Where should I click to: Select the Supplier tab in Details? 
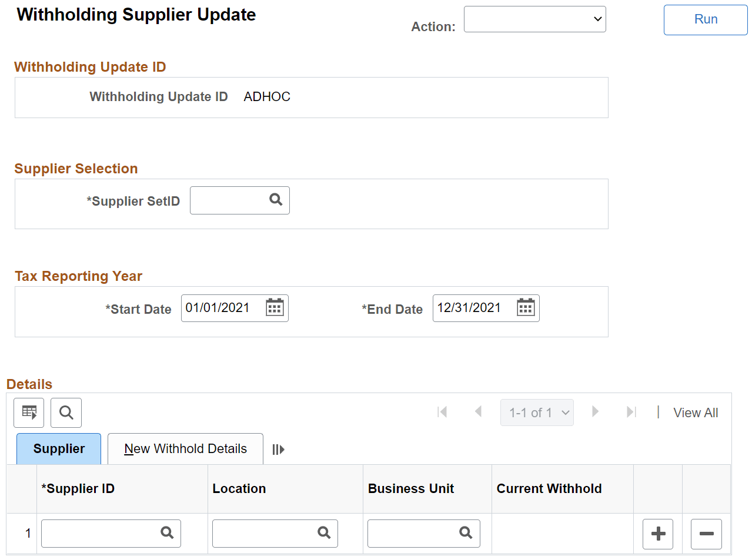coord(58,448)
